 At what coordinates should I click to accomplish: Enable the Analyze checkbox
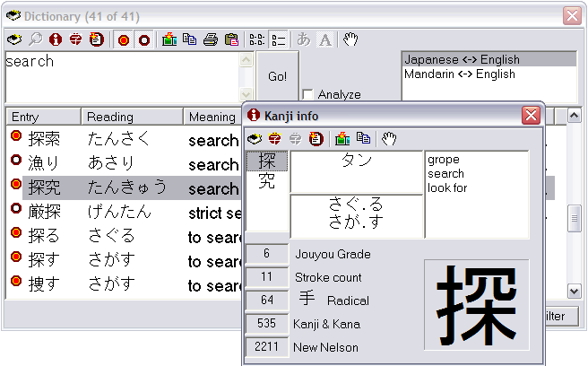coord(308,94)
